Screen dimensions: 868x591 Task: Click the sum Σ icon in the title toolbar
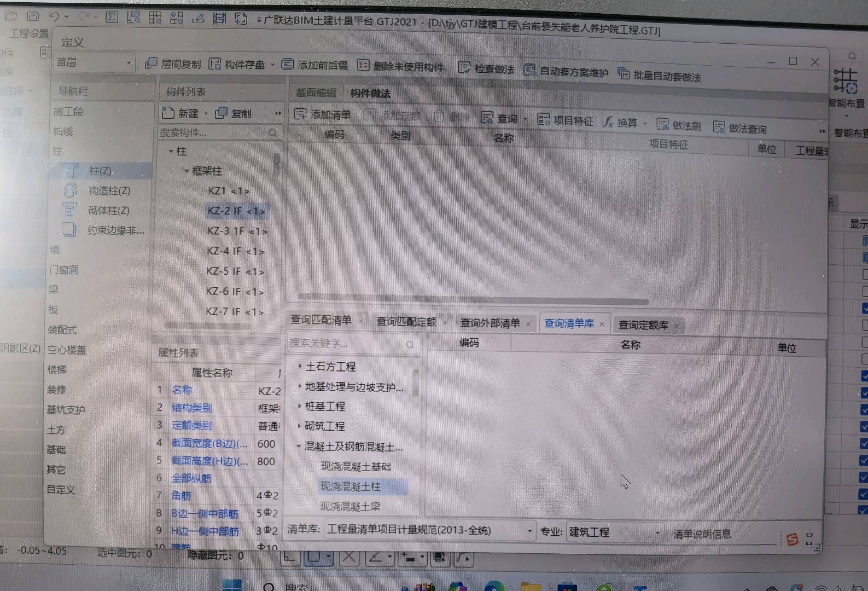pyautogui.click(x=112, y=17)
